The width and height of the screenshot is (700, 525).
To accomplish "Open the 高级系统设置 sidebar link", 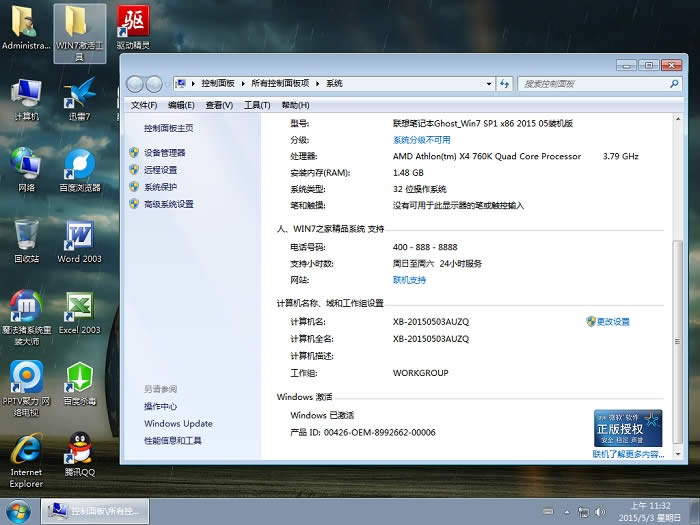I will (168, 204).
